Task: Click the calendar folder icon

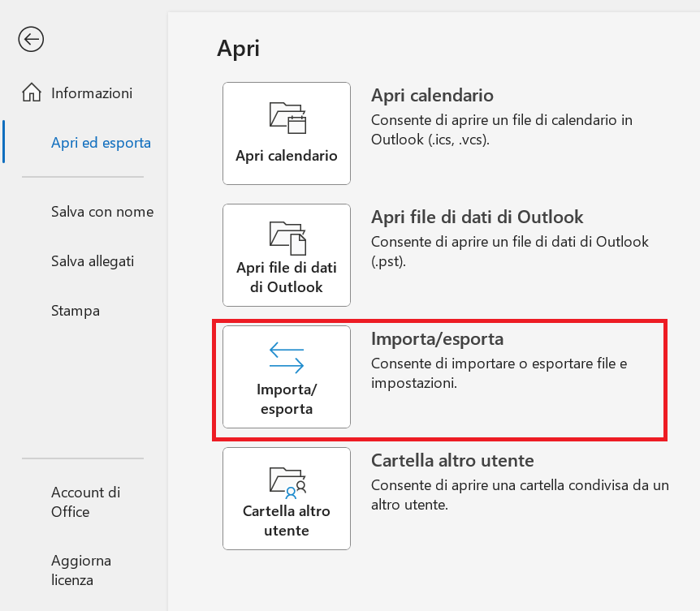Action: pyautogui.click(x=287, y=118)
